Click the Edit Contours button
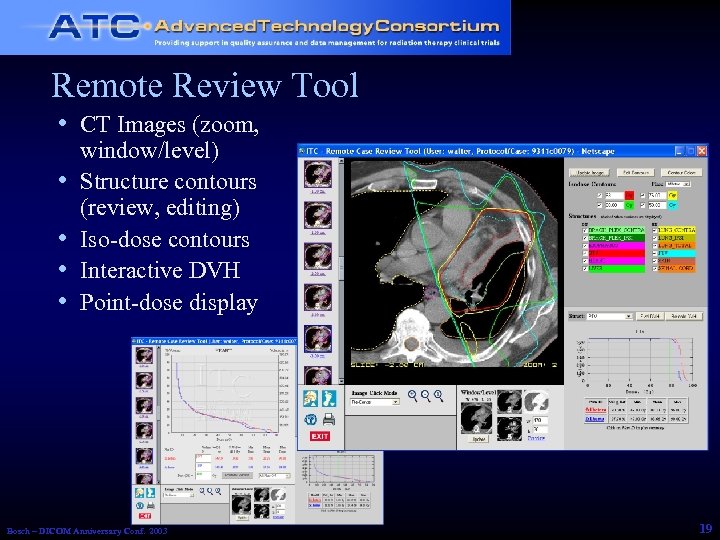The width and height of the screenshot is (720, 540). click(636, 173)
